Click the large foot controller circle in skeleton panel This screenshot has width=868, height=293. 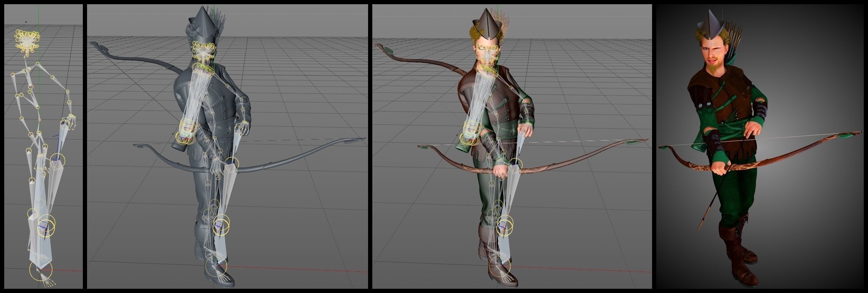point(41,271)
